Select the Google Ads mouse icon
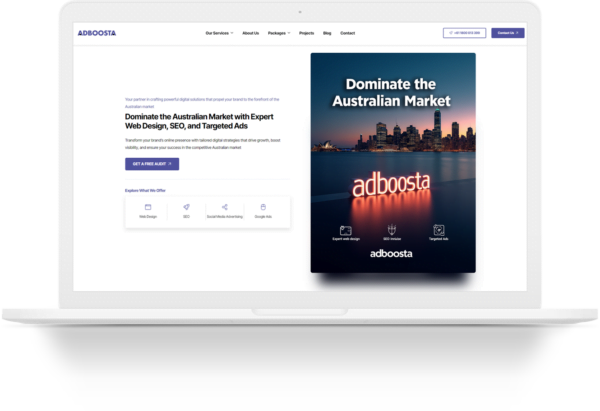The image size is (600, 411). point(262,206)
